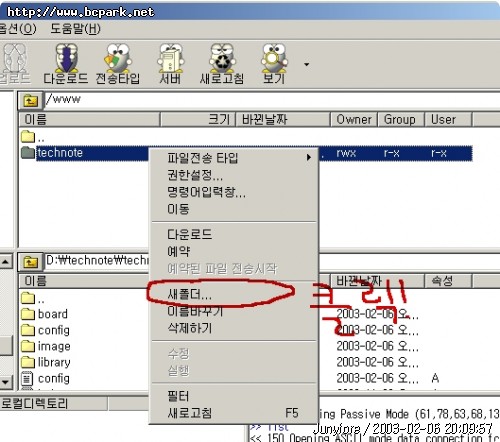Select 새로고침 F5 in the context menu
The height and width of the screenshot is (442, 500).
233,413
